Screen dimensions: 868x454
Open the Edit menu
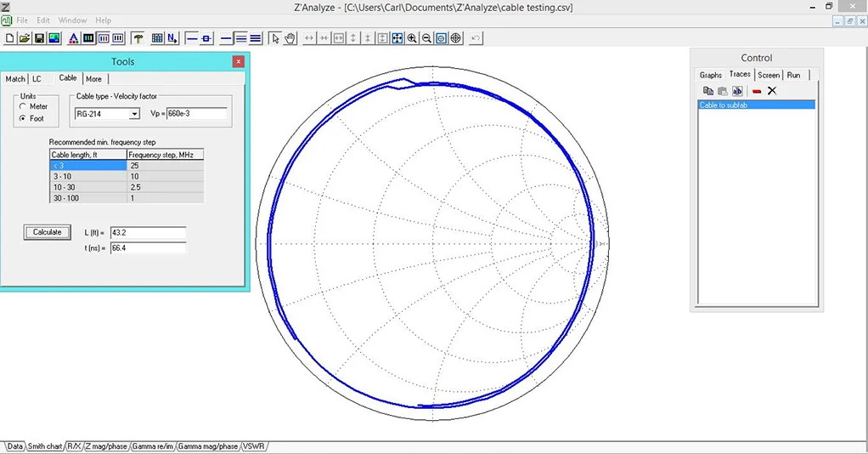pyautogui.click(x=43, y=20)
